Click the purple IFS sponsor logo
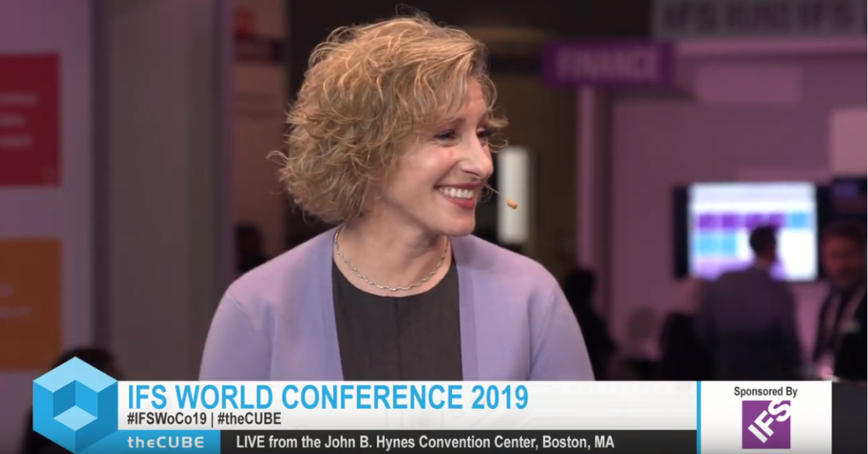 [765, 425]
